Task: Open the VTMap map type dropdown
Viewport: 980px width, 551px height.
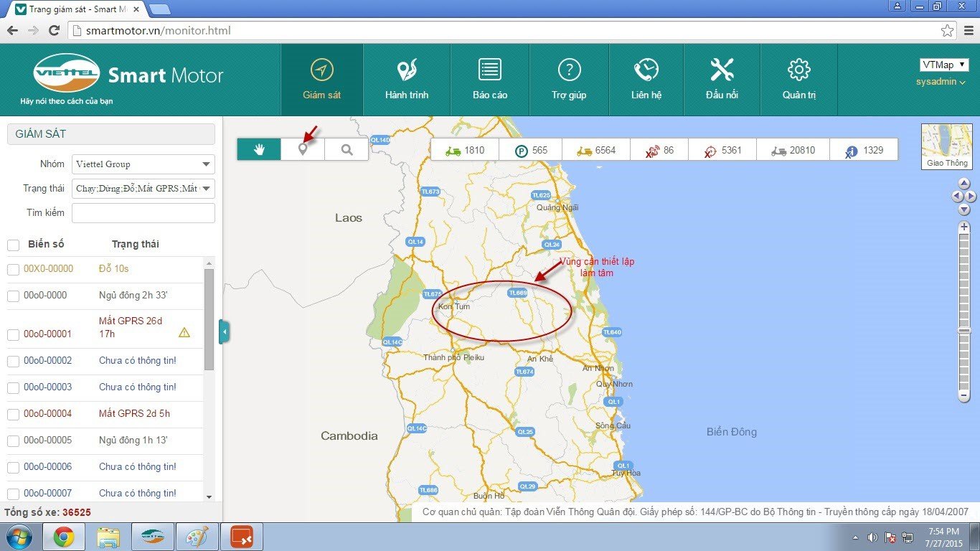Action: point(943,65)
